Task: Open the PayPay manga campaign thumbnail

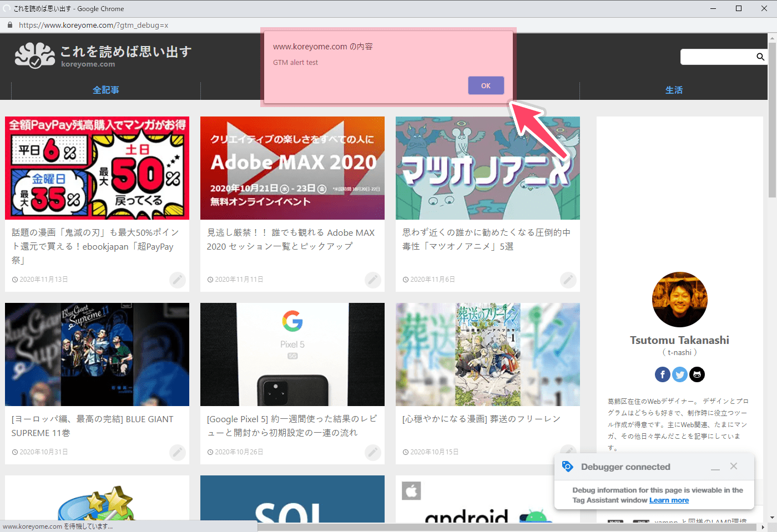Action: (x=97, y=168)
